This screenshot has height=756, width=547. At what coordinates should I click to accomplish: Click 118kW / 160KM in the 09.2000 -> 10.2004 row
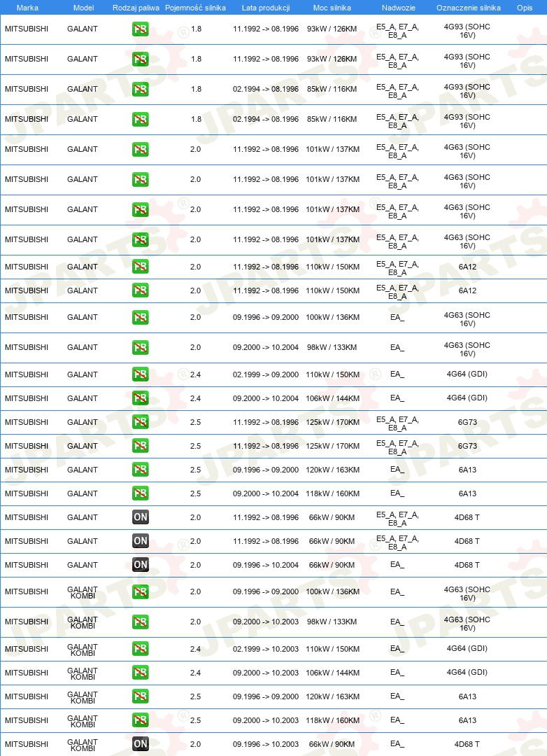click(x=332, y=493)
